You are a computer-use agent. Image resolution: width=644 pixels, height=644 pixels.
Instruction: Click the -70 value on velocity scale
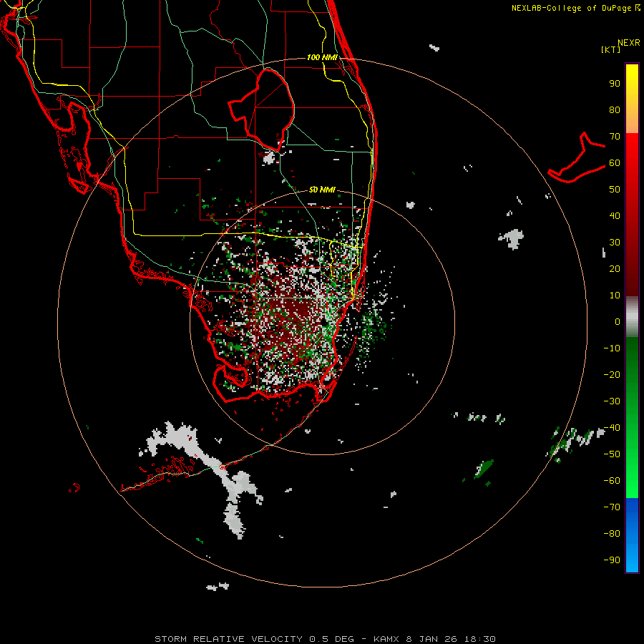point(612,507)
